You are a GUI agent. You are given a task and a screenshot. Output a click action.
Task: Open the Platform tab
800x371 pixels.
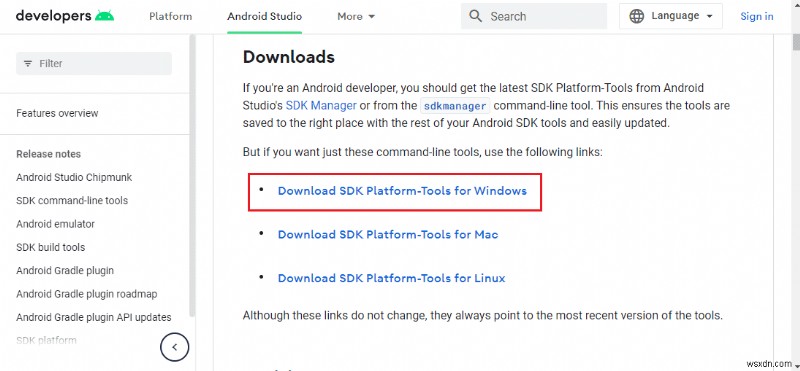click(170, 16)
